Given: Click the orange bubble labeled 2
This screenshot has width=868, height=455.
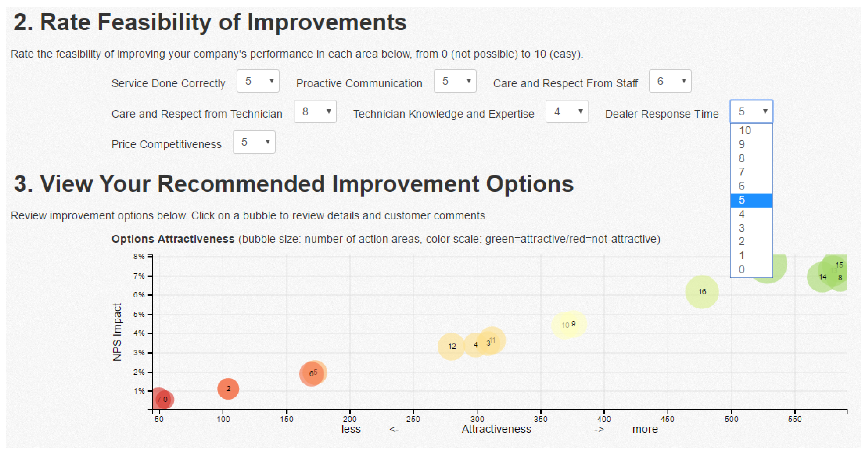Looking at the screenshot, I should tap(228, 389).
